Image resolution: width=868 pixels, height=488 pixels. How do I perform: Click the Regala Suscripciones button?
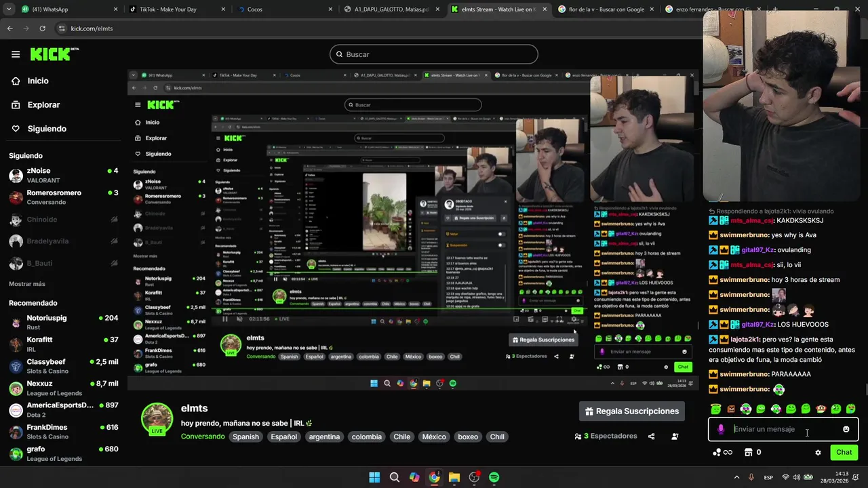coord(632,411)
